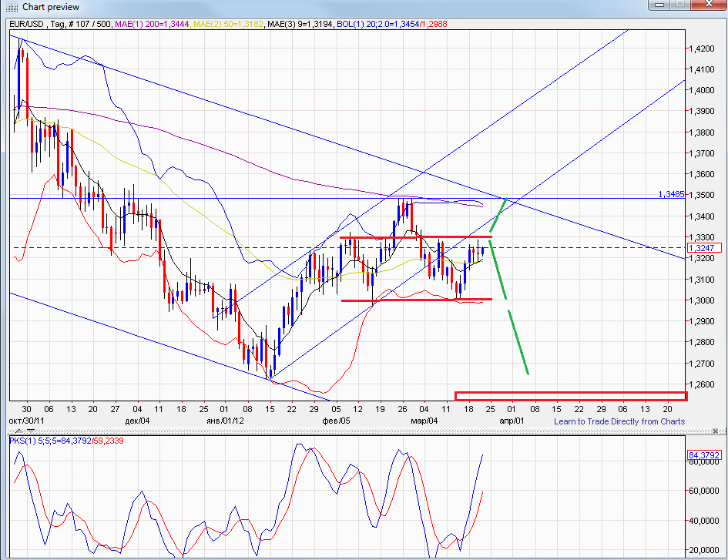Click the Chart preview title text

(x=51, y=7)
